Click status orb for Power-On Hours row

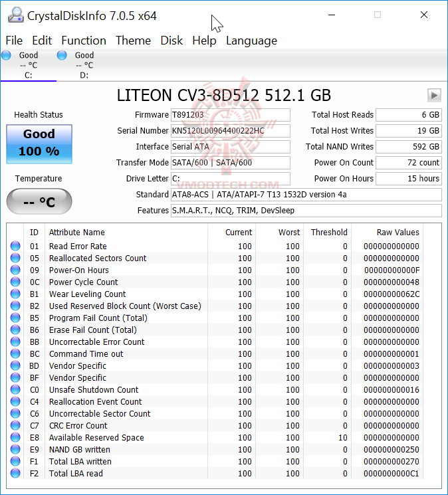[x=15, y=270]
